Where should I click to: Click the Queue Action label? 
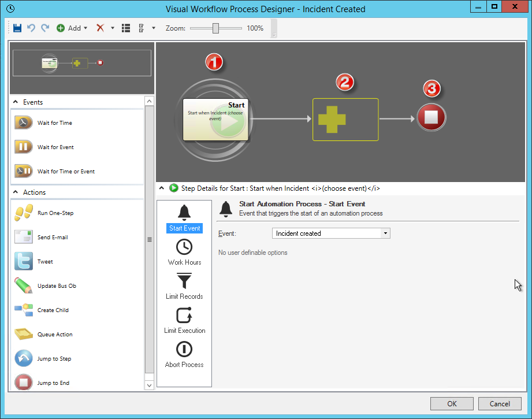pos(55,335)
